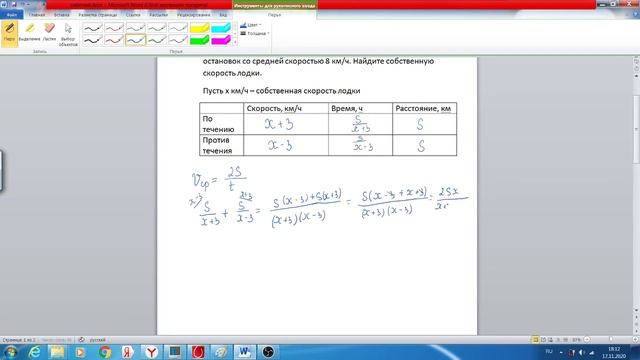This screenshot has height=360, width=640.
Task: Click the Скорость, км/ч table header cell
Action: coord(286,108)
